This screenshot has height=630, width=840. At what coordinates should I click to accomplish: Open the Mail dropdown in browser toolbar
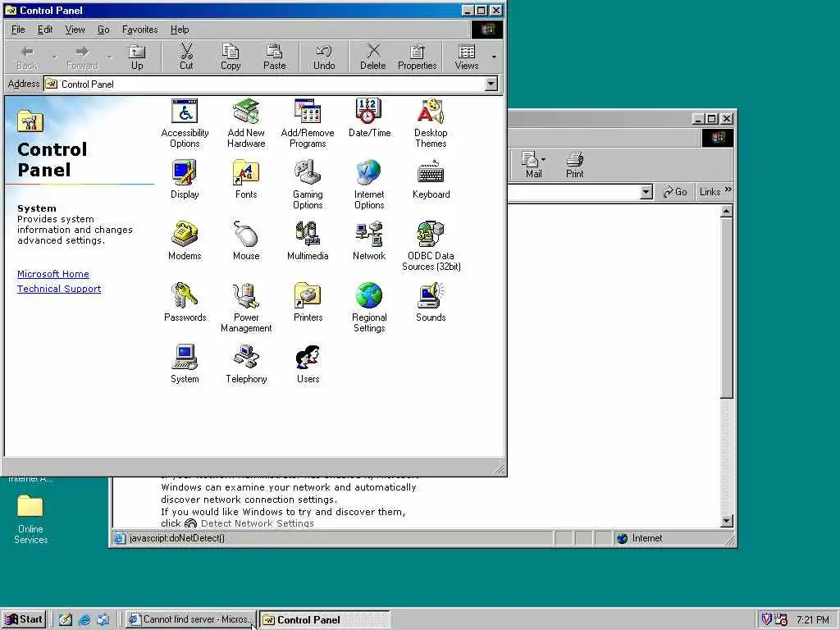(544, 160)
